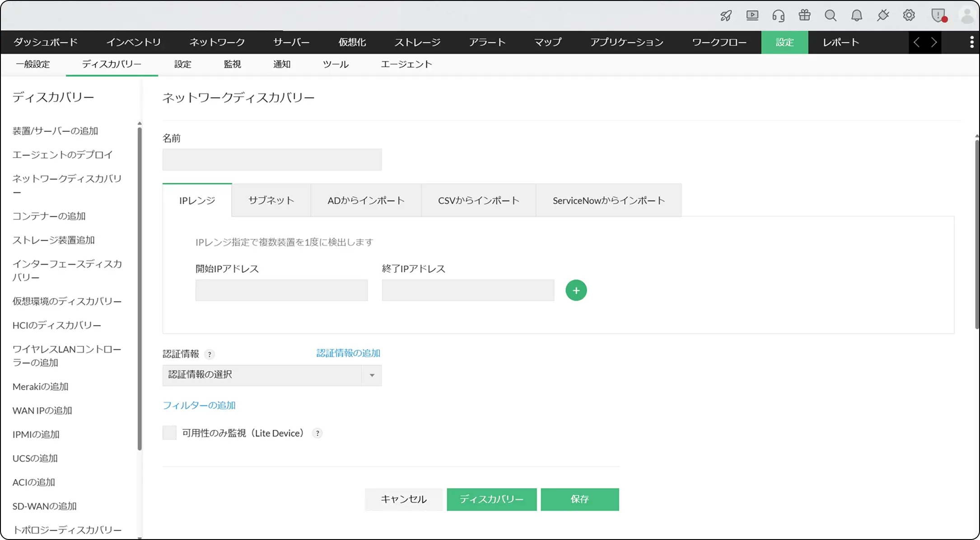
Task: Click the rocket quick-start icon
Action: pyautogui.click(x=726, y=16)
